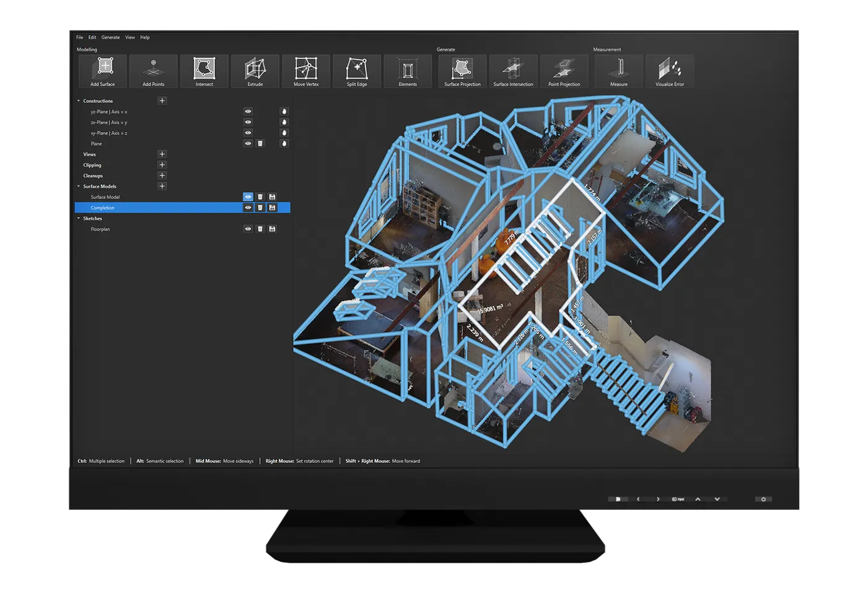Toggle visibility of the Floorplan sketch
The image size is (868, 593).
pos(248,229)
